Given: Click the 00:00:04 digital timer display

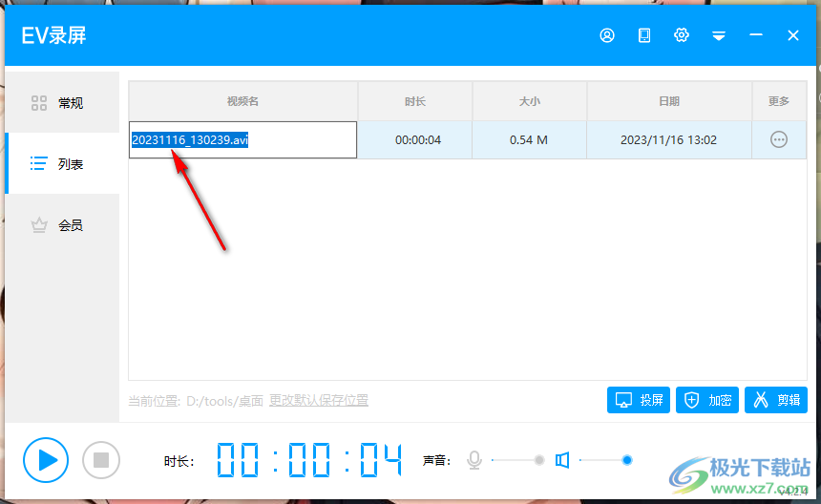Looking at the screenshot, I should (309, 460).
